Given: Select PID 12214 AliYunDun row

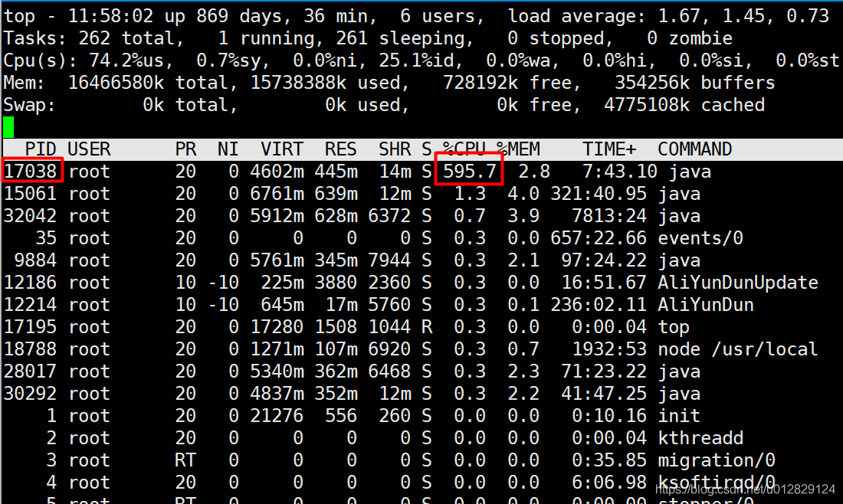Looking at the screenshot, I should 421,304.
